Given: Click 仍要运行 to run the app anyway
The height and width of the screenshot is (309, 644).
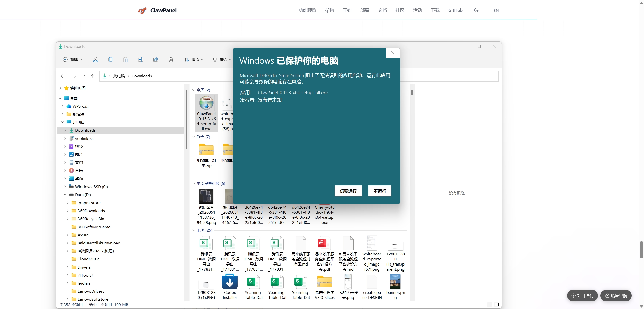Looking at the screenshot, I should click(348, 191).
